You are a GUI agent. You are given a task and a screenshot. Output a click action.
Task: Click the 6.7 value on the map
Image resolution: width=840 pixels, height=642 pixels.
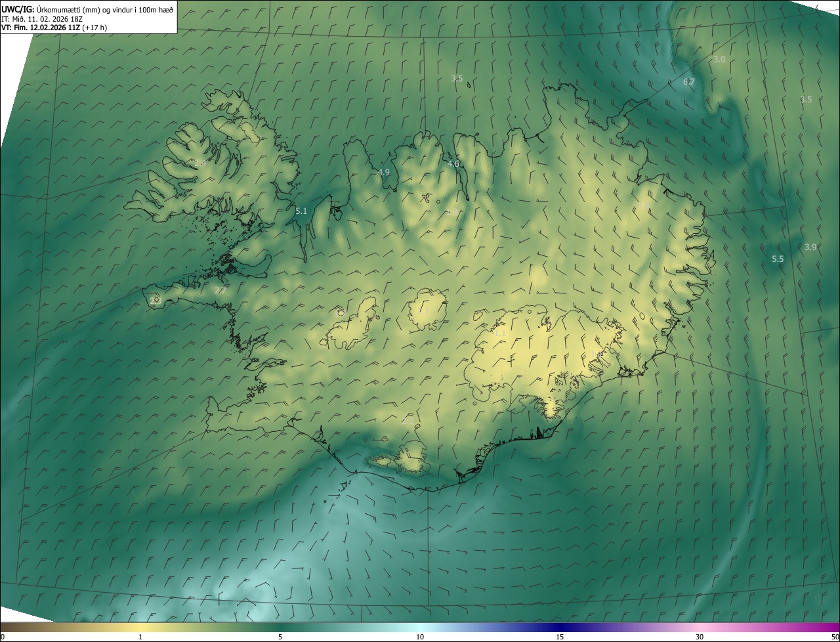click(x=688, y=82)
